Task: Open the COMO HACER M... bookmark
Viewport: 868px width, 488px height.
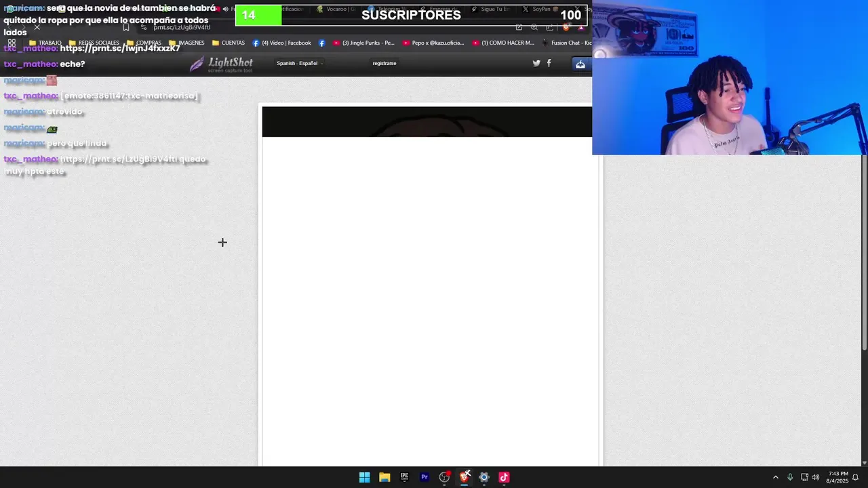Action: point(503,43)
